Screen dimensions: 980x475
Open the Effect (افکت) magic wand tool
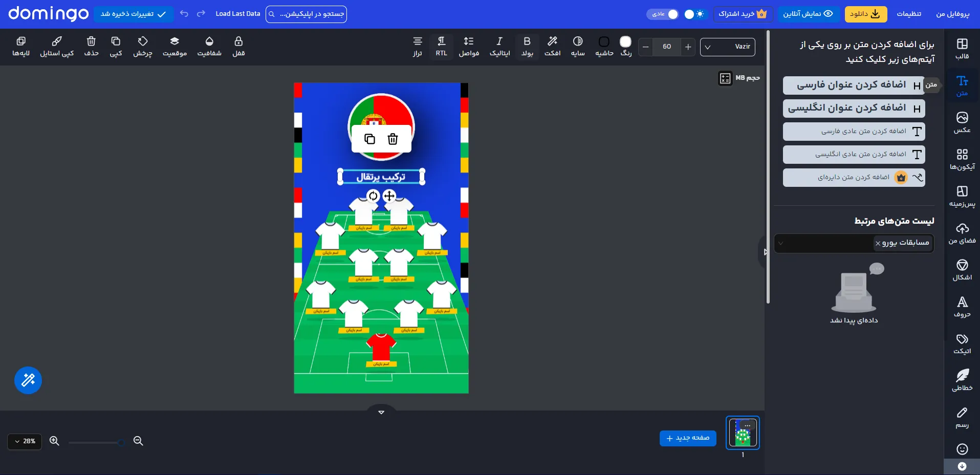(552, 47)
